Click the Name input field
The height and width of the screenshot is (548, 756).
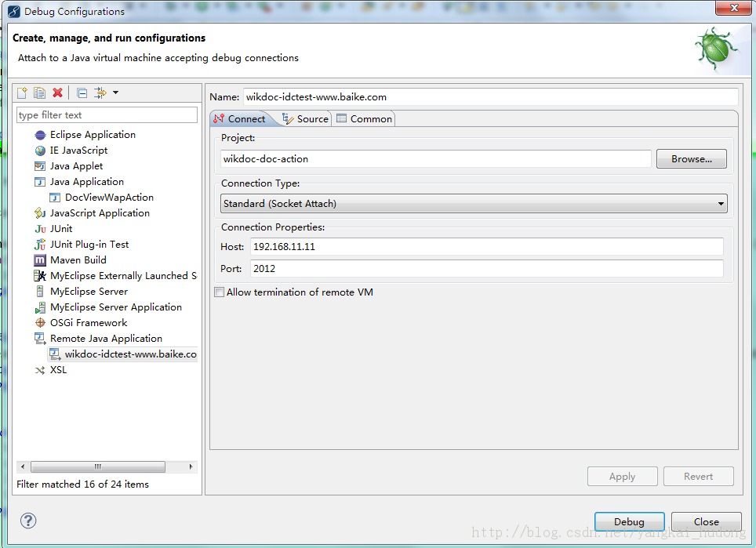[x=490, y=97]
